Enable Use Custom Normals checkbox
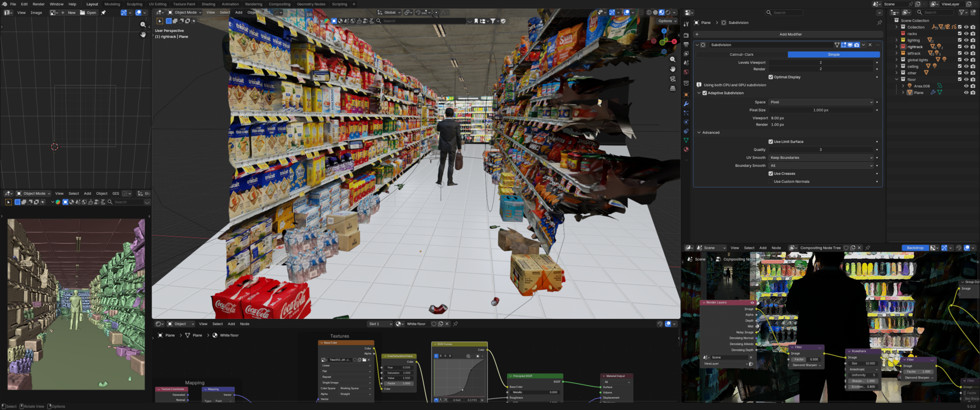 click(771, 182)
